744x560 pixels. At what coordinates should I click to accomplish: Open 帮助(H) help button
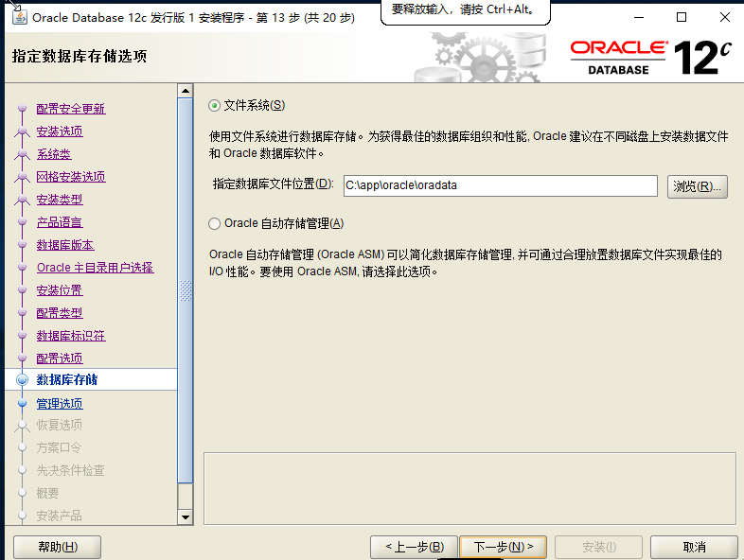click(x=58, y=547)
